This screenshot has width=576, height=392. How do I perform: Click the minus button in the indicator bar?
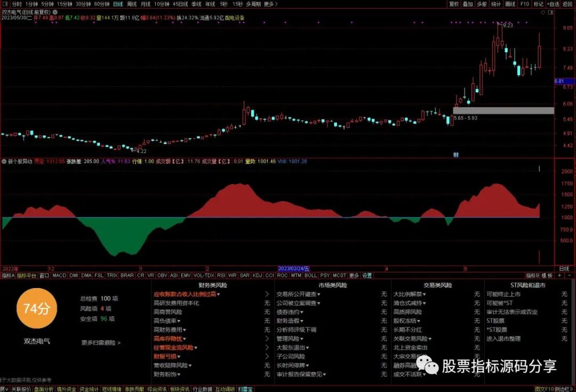(570, 275)
